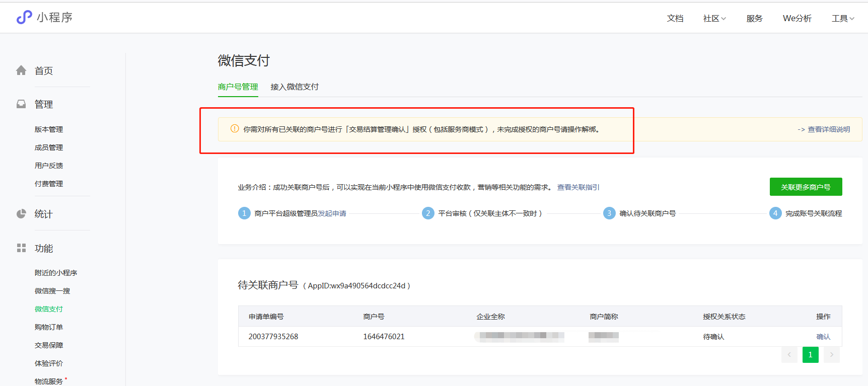The width and height of the screenshot is (868, 386).
Task: Click step 1 circle icon
Action: (x=244, y=213)
